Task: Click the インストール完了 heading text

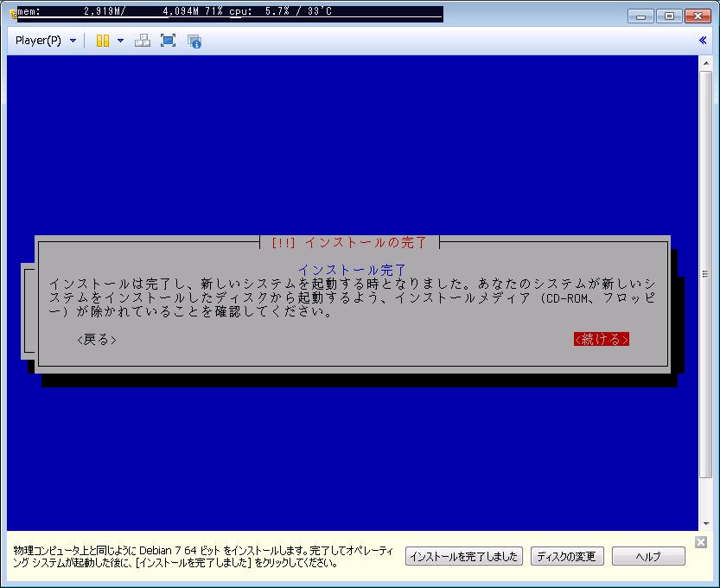Action: tap(352, 270)
